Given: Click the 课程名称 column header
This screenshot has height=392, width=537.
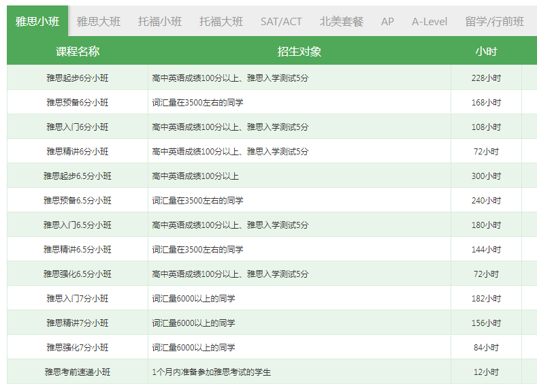Looking at the screenshot, I should coord(78,52).
